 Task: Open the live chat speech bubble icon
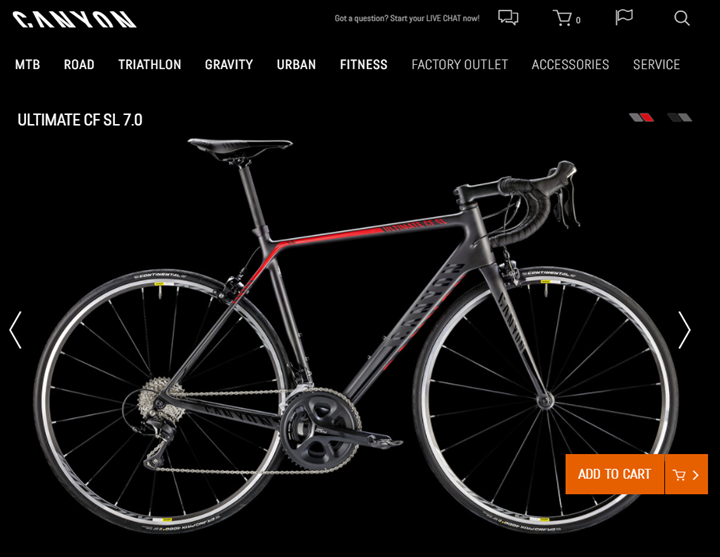point(508,17)
